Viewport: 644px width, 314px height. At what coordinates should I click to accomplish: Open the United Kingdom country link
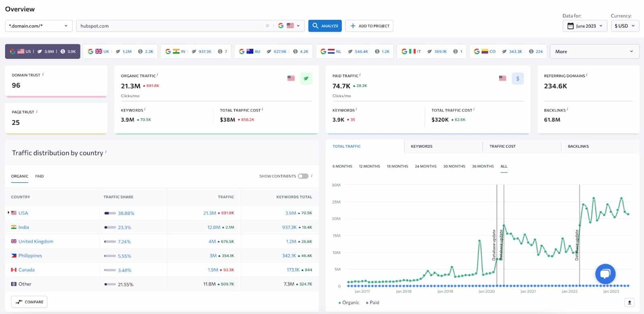point(36,242)
